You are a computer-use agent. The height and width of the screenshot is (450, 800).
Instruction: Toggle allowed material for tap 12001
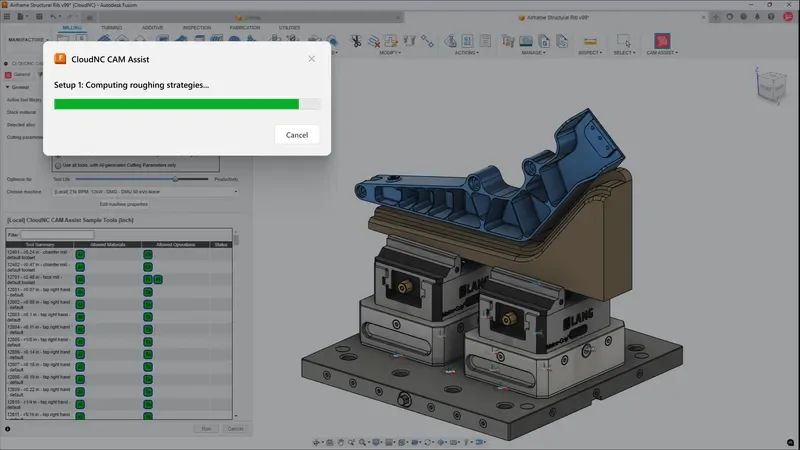[80, 292]
